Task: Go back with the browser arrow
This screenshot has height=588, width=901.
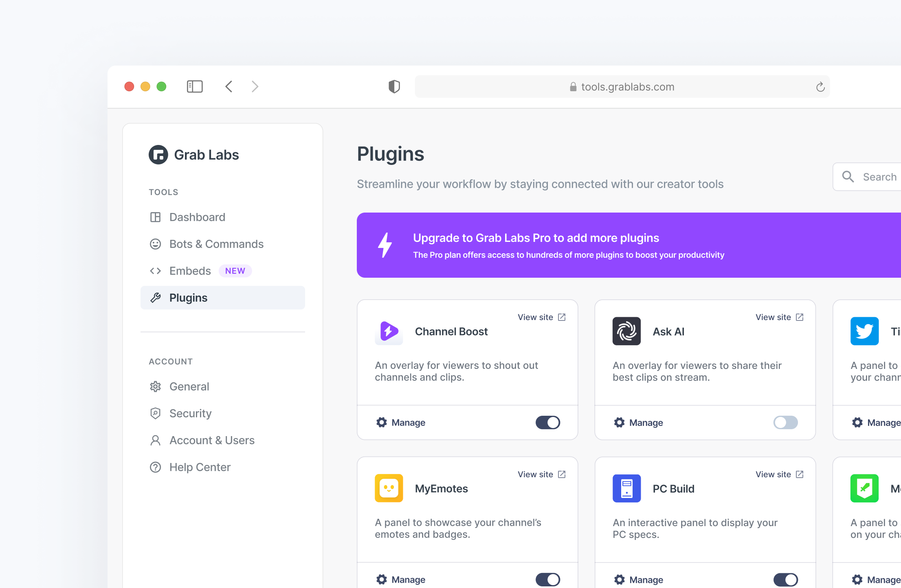Action: pyautogui.click(x=229, y=86)
